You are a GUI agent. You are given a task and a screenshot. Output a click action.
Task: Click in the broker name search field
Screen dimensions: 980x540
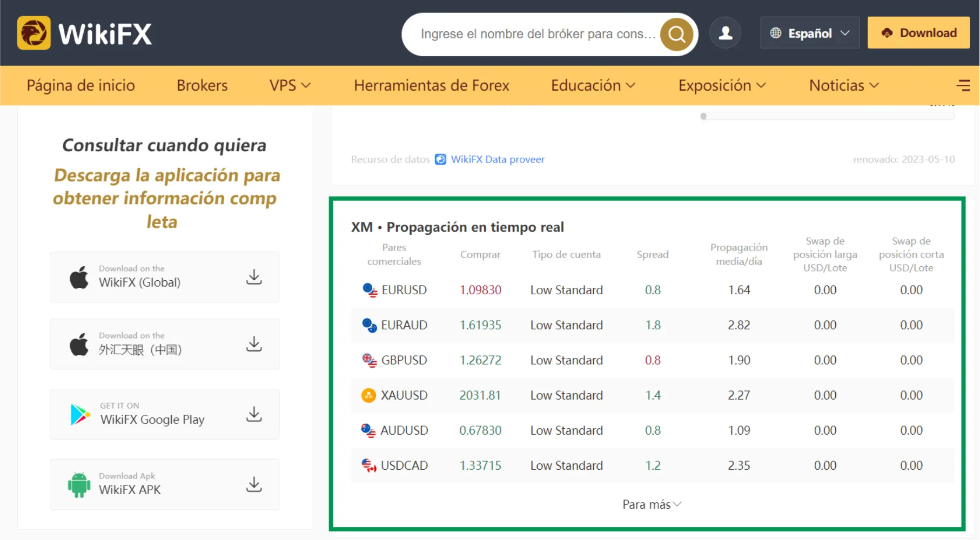pyautogui.click(x=538, y=34)
